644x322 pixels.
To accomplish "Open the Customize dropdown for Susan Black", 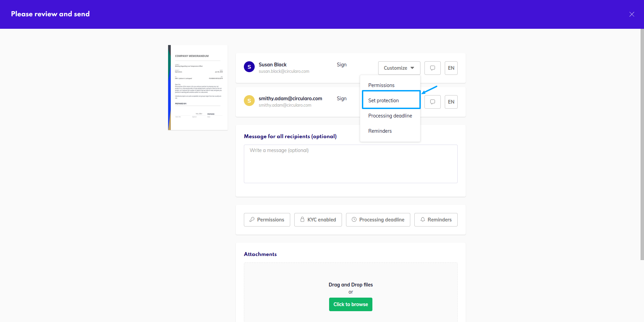I will [399, 68].
